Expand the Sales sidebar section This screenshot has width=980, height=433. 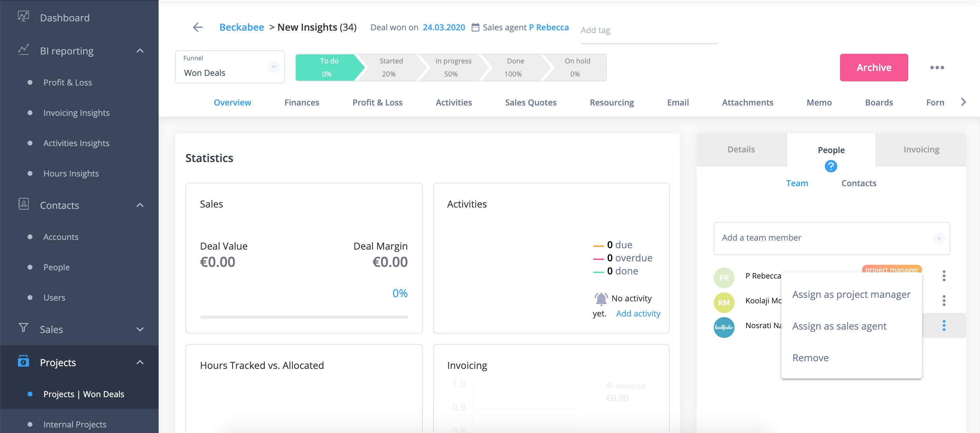[140, 329]
